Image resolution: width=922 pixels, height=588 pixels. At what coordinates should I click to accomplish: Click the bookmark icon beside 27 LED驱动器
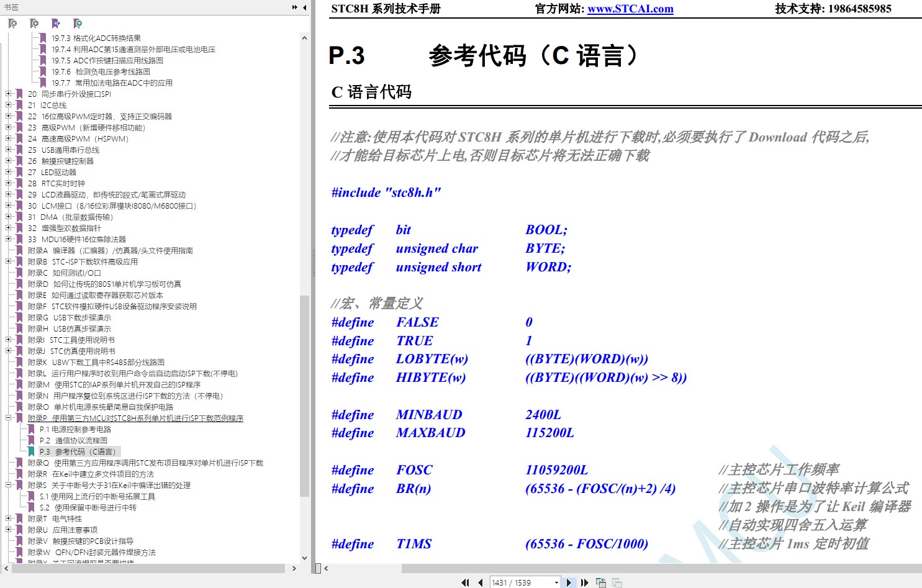(x=19, y=172)
